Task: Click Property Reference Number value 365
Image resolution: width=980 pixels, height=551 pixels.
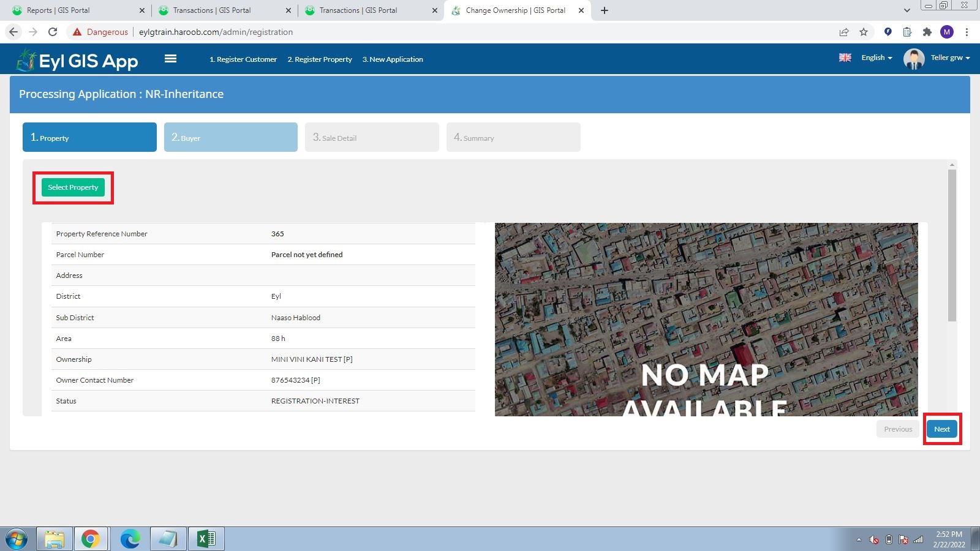Action: coord(277,234)
